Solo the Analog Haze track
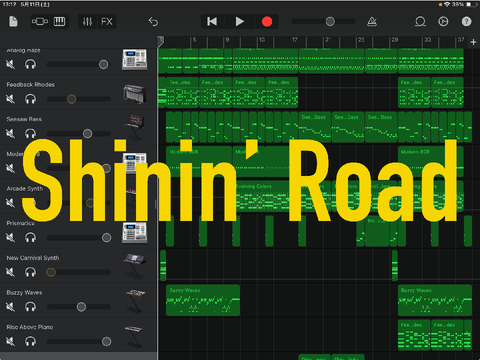The width and height of the screenshot is (480, 360). (x=30, y=64)
